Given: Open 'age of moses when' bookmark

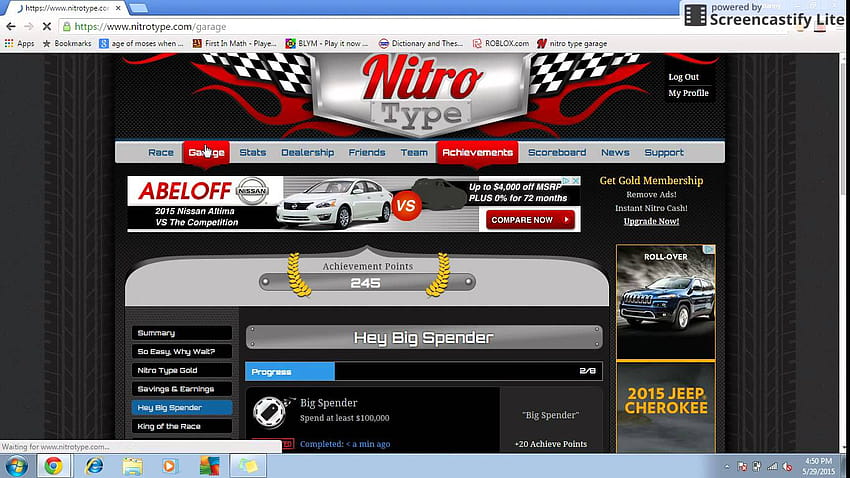Looking at the screenshot, I should click(141, 43).
